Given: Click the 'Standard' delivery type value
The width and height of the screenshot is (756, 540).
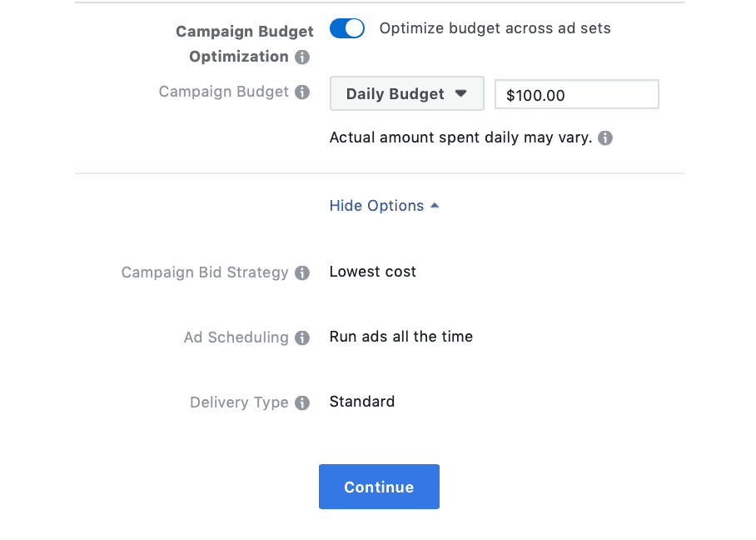Looking at the screenshot, I should [362, 402].
